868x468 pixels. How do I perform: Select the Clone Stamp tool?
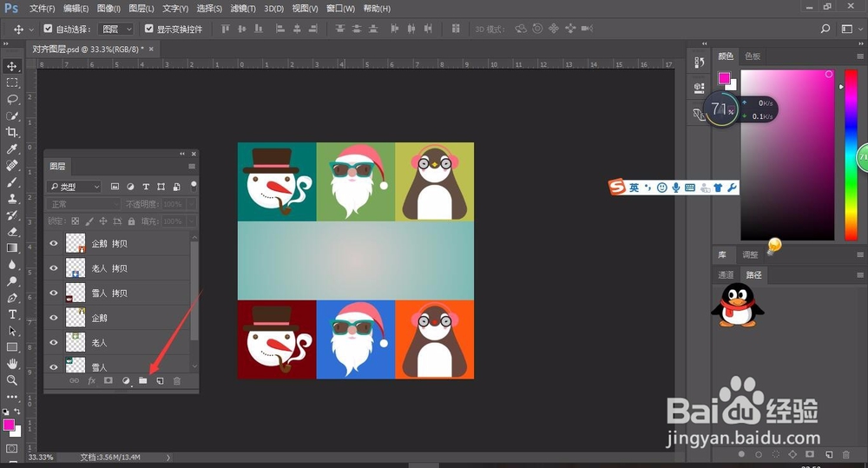tap(11, 198)
